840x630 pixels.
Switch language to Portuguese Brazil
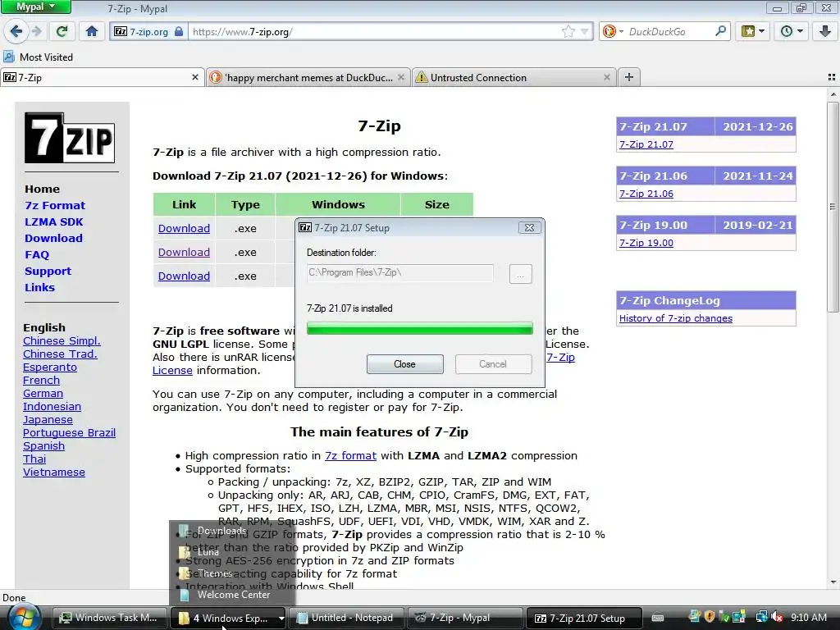click(69, 433)
